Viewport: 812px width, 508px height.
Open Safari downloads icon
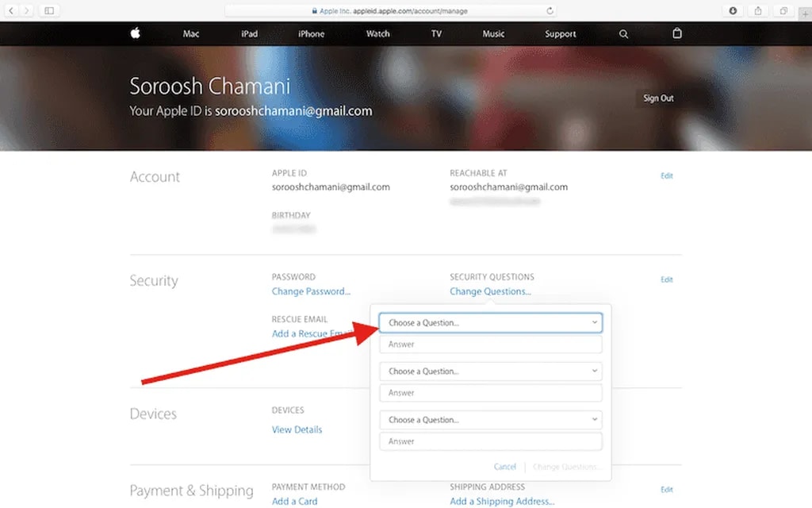(x=733, y=10)
